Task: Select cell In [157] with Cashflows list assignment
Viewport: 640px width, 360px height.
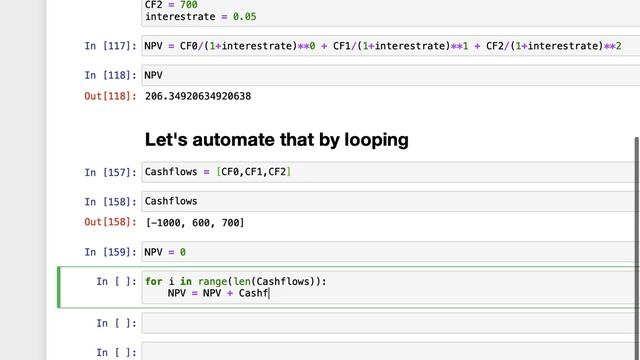Action: click(x=391, y=172)
